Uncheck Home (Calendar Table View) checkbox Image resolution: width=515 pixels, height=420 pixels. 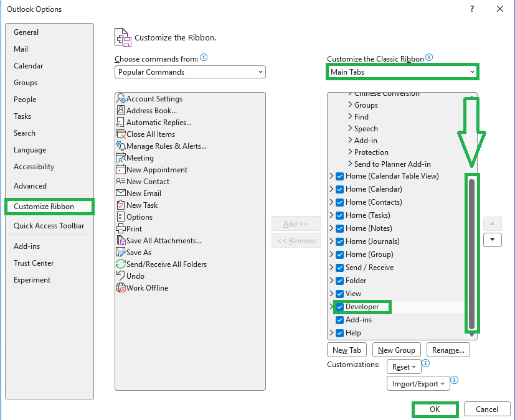(340, 176)
